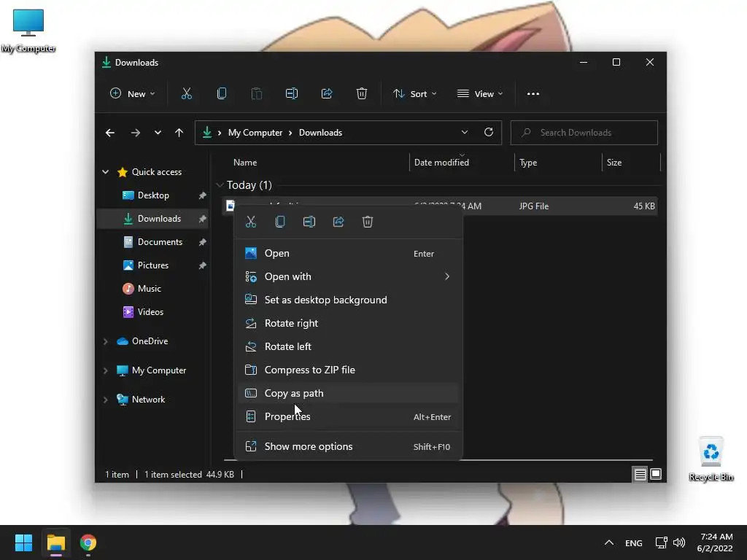Open Pictures in the navigation pane

tap(153, 265)
